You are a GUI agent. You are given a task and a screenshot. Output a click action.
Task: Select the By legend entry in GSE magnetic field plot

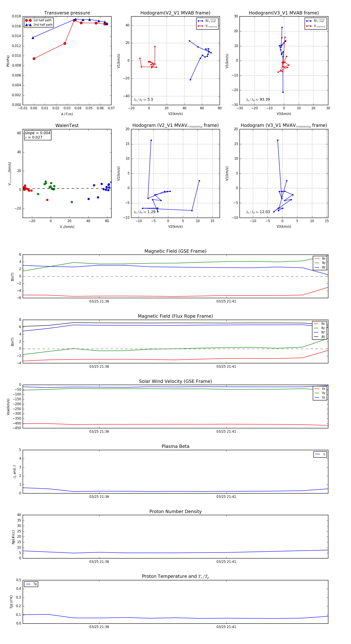click(x=320, y=263)
